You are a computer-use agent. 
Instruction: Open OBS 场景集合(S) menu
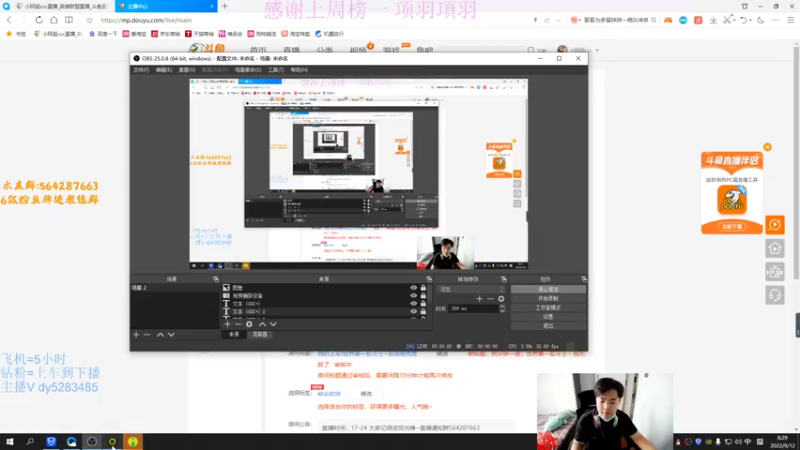(248, 70)
